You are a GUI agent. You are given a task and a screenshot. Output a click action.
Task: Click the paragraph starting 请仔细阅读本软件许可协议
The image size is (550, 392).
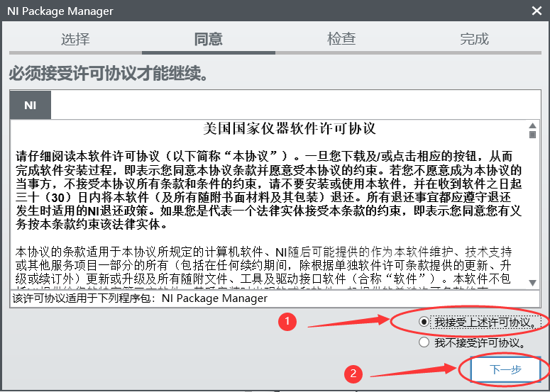[x=269, y=190]
